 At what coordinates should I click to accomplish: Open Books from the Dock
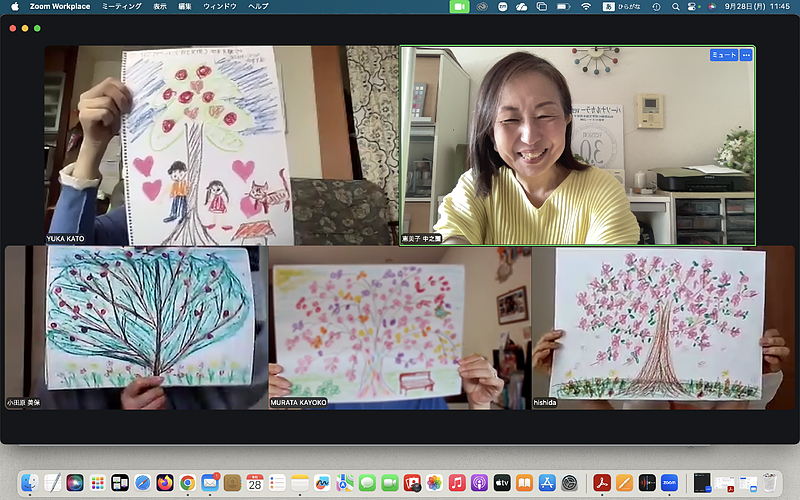(x=524, y=482)
